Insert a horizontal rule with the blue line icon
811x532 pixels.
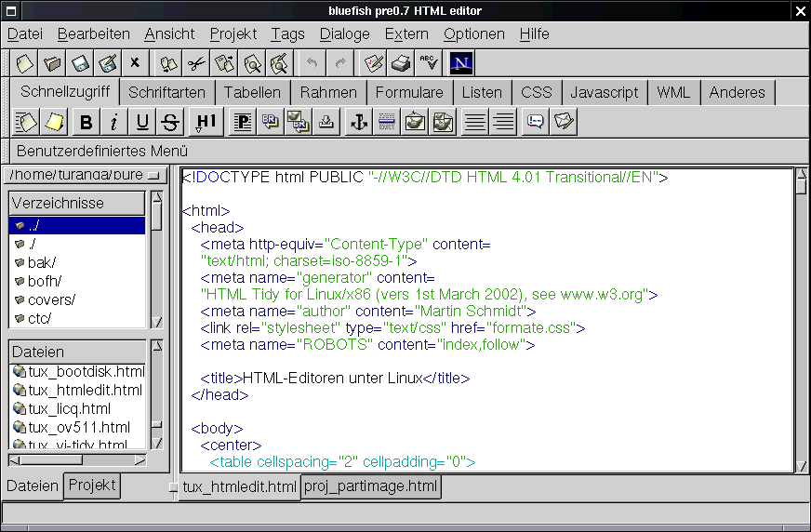[x=386, y=122]
